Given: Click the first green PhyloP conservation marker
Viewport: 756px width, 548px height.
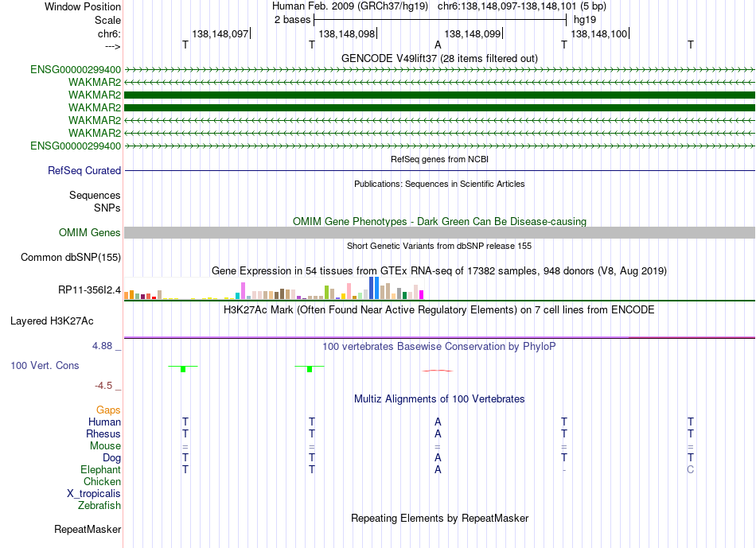Looking at the screenshot, I should click(183, 369).
